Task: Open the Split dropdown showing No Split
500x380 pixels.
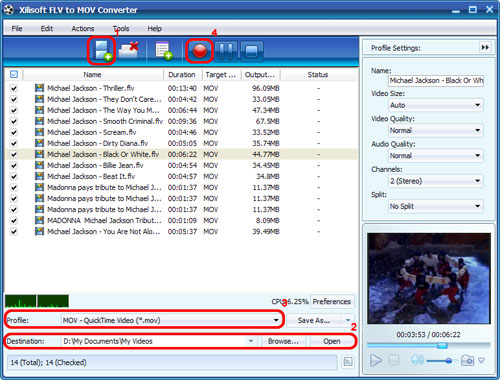Action: [436, 206]
